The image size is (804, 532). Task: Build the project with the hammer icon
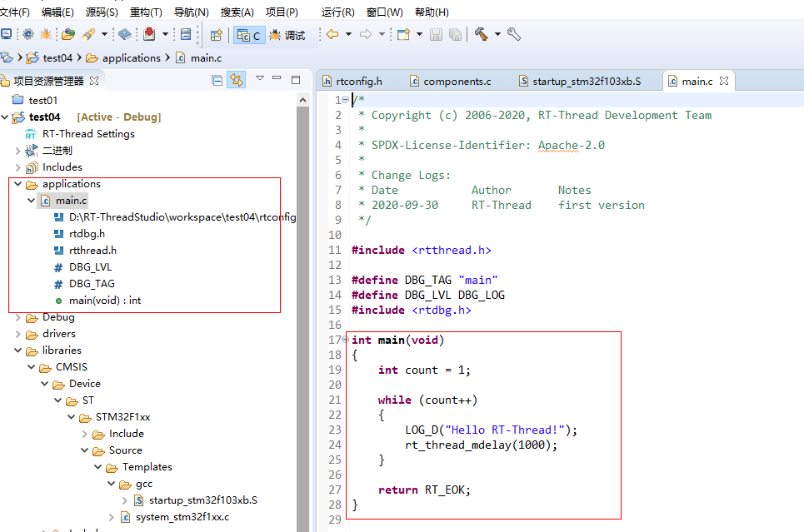click(x=481, y=34)
